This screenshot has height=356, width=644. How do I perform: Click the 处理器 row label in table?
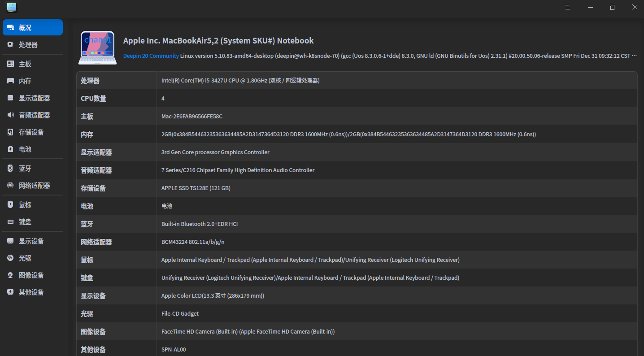click(x=90, y=81)
